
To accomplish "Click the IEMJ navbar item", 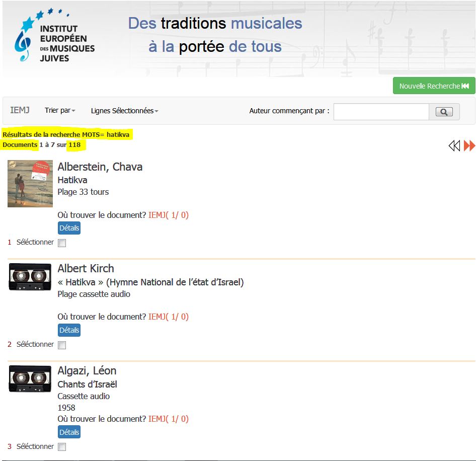I will 20,110.
